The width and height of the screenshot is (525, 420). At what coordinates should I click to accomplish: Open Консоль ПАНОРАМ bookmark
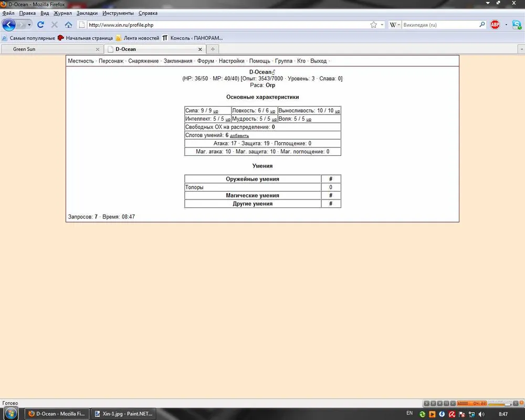tap(193, 38)
